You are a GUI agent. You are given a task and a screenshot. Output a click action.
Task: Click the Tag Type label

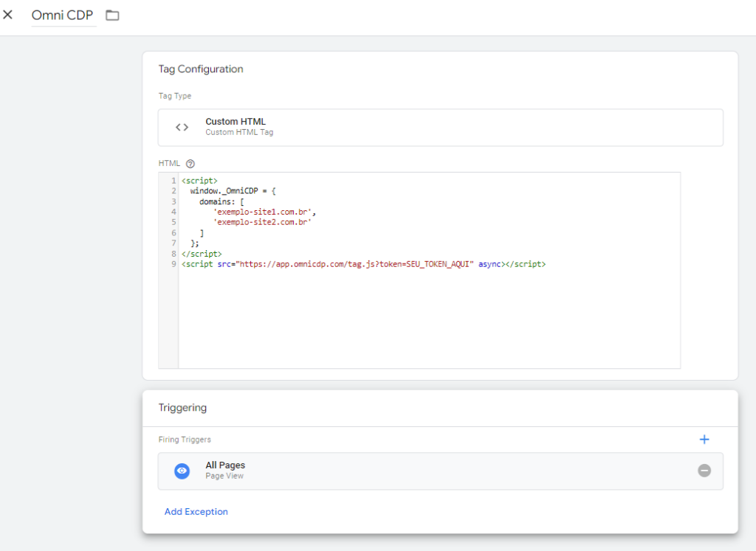coord(174,96)
